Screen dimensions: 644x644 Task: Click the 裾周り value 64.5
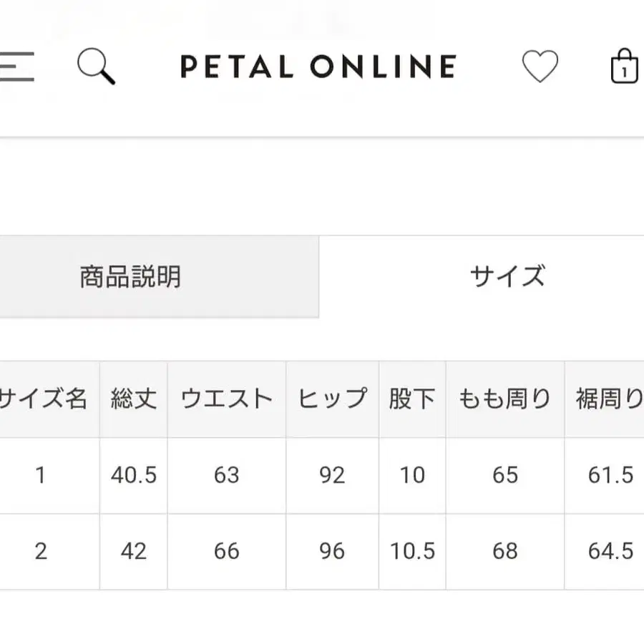click(610, 551)
